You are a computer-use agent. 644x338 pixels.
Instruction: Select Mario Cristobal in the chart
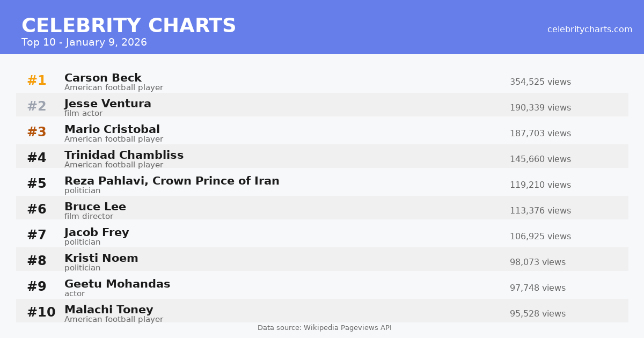(112, 130)
